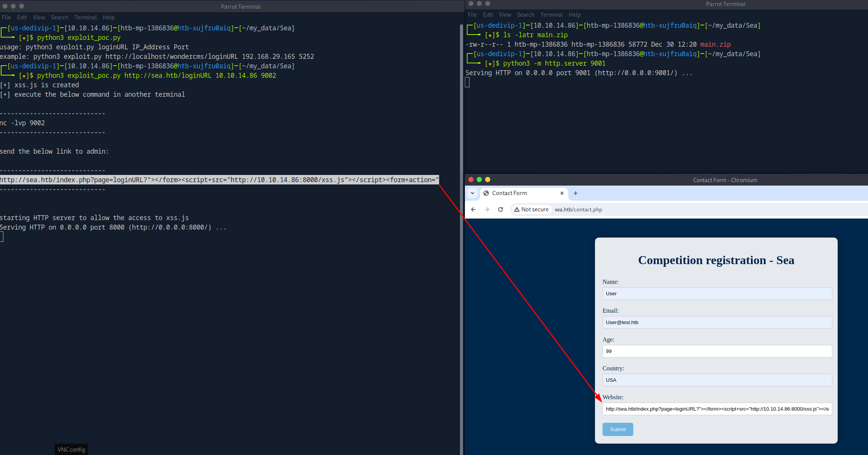Submit the competition registration form
This screenshot has width=868, height=455.
[618, 429]
